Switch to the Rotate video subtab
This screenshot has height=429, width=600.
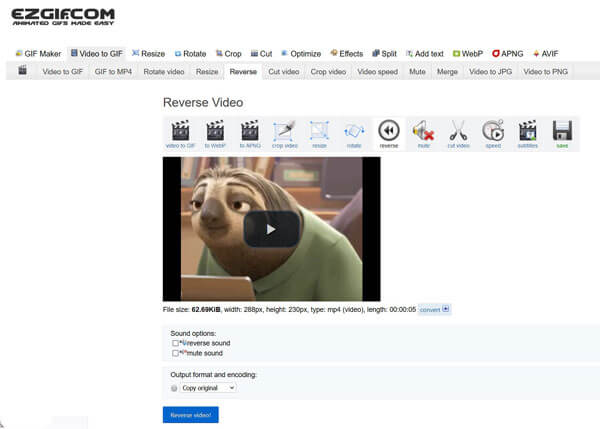click(x=164, y=72)
